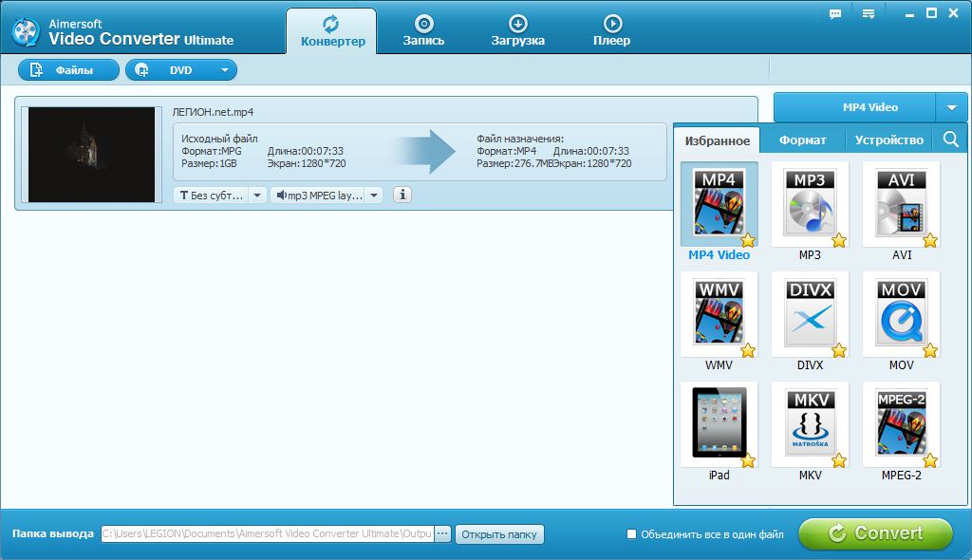Collapse the MP4 Video output format arrow
The height and width of the screenshot is (560, 972).
click(951, 107)
